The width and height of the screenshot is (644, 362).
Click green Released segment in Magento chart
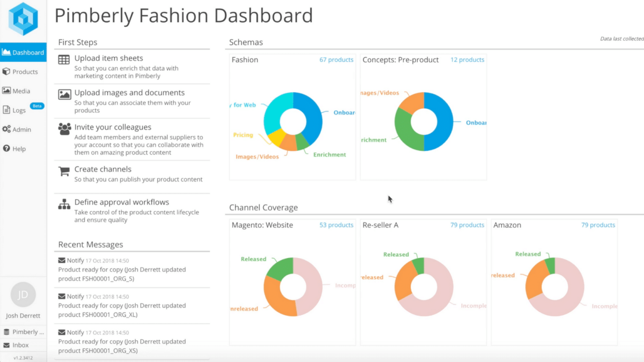(282, 268)
